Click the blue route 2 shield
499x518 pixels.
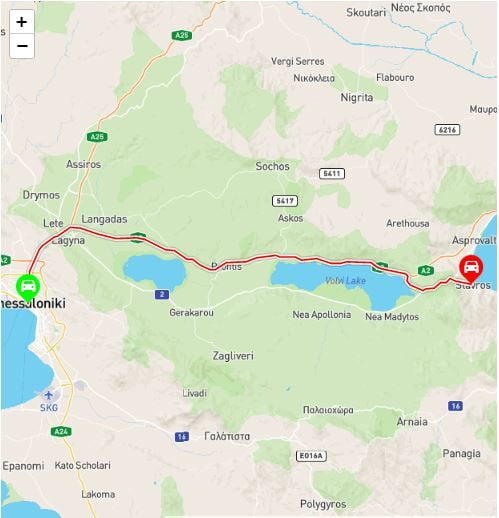[162, 294]
